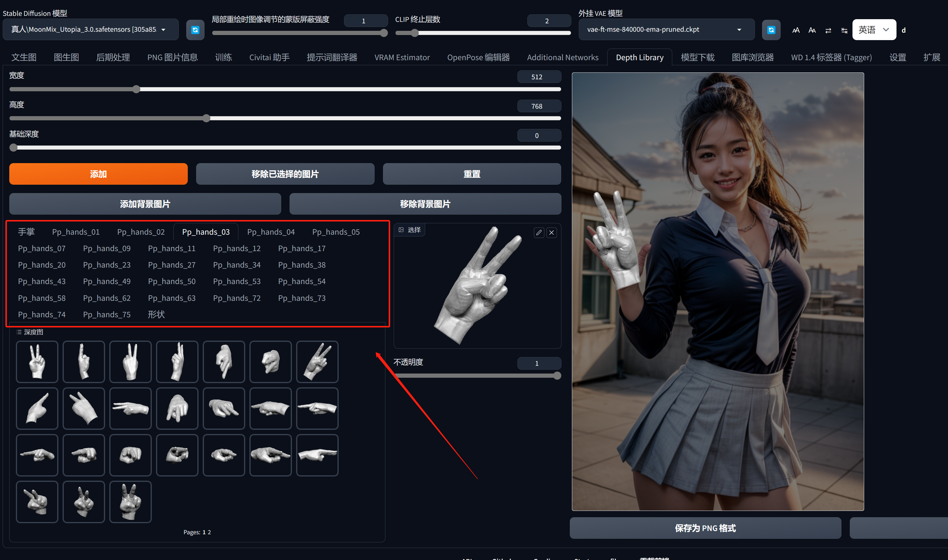Click the X icon to clear hand preview
Viewport: 948px width, 560px height.
[x=552, y=233]
